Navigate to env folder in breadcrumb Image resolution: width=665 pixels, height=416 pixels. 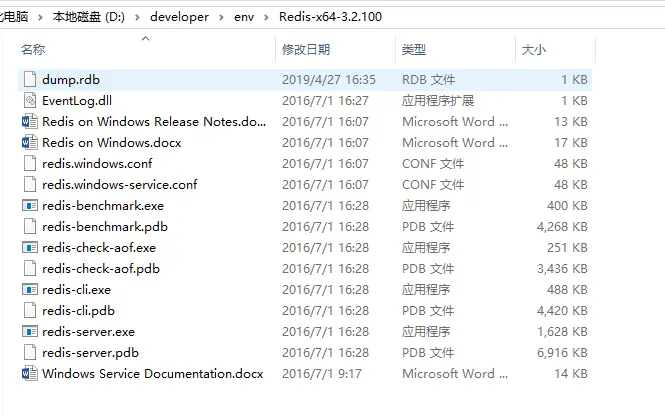click(x=244, y=17)
